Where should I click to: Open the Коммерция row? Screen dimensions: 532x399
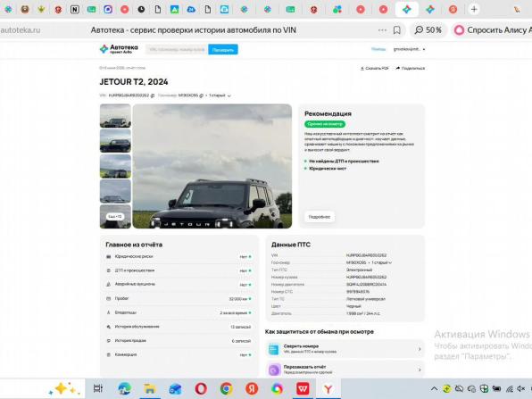[x=179, y=354]
